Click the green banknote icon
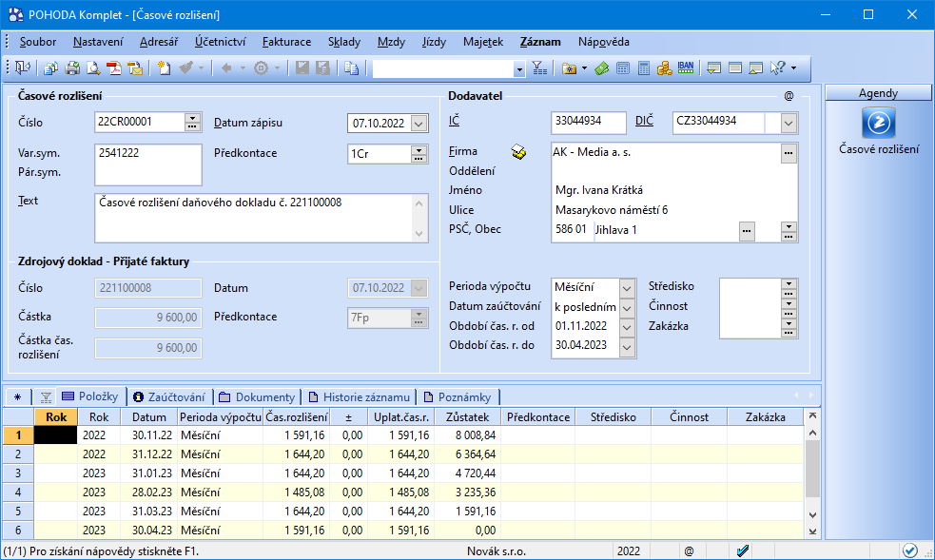The width and height of the screenshot is (935, 560). (x=602, y=68)
